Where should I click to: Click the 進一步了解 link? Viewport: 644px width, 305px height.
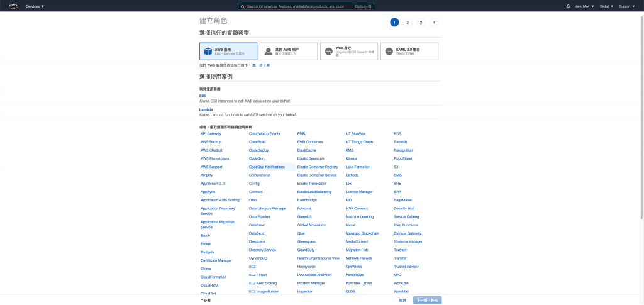[261, 65]
